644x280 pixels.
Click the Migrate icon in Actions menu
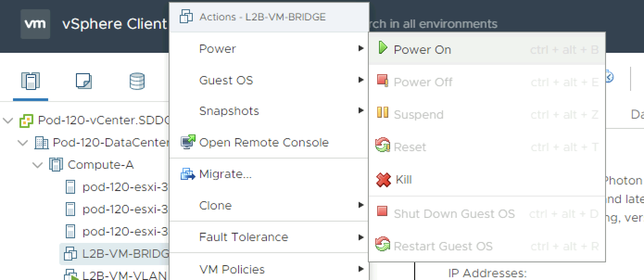pos(188,174)
